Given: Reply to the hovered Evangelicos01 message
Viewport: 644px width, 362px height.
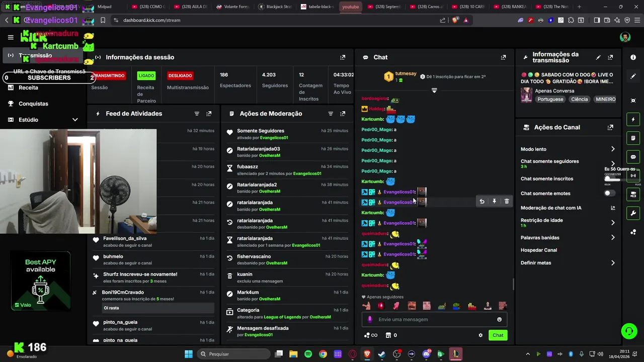Looking at the screenshot, I should point(482,202).
